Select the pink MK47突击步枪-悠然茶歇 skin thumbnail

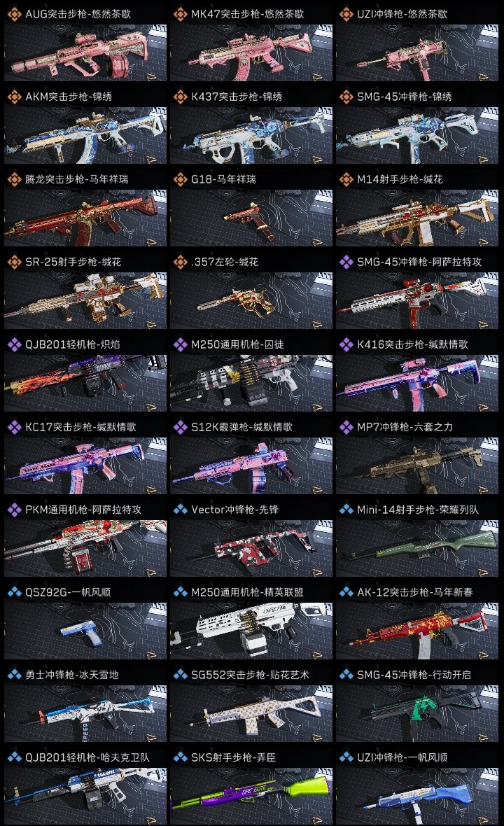point(251,52)
